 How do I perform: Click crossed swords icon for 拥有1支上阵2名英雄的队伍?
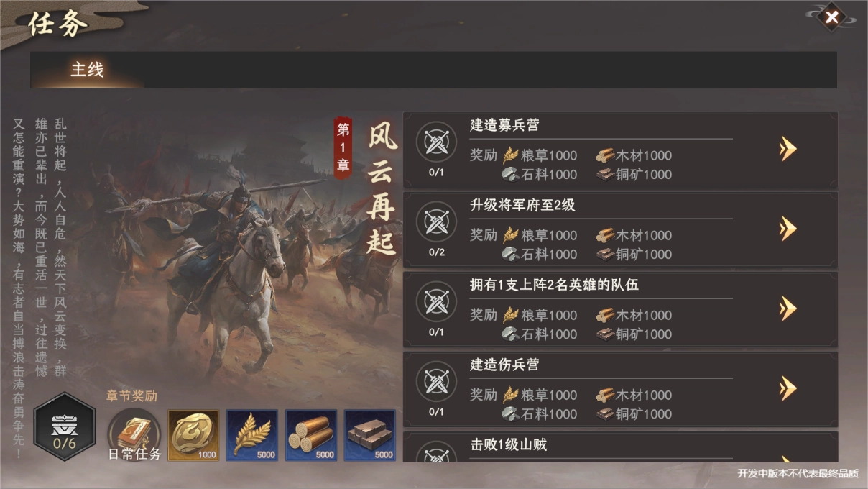tap(436, 301)
